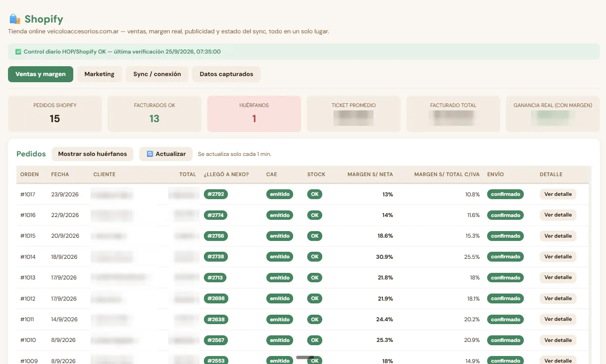Click the Nexo badge #2756
The height and width of the screenshot is (364, 606).
pyautogui.click(x=216, y=236)
